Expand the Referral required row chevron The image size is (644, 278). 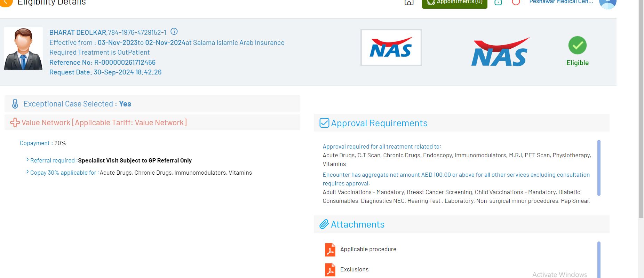[x=27, y=159]
